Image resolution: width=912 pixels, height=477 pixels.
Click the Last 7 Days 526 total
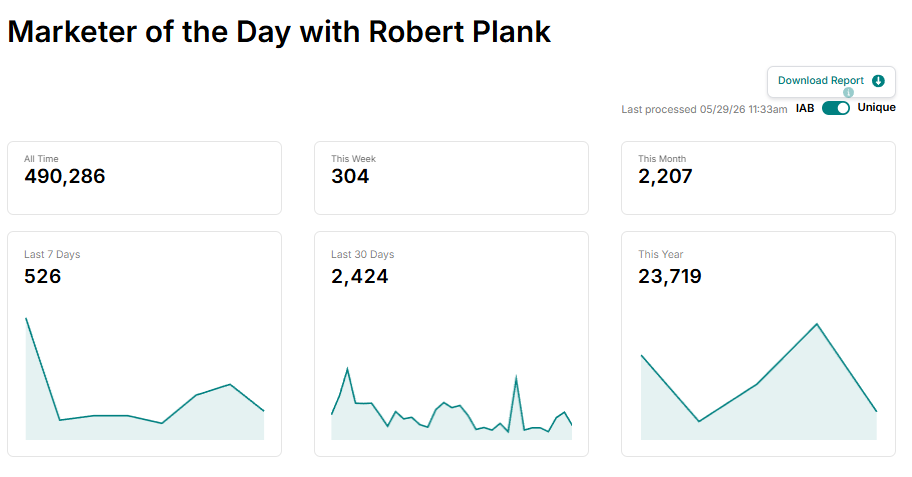42,276
